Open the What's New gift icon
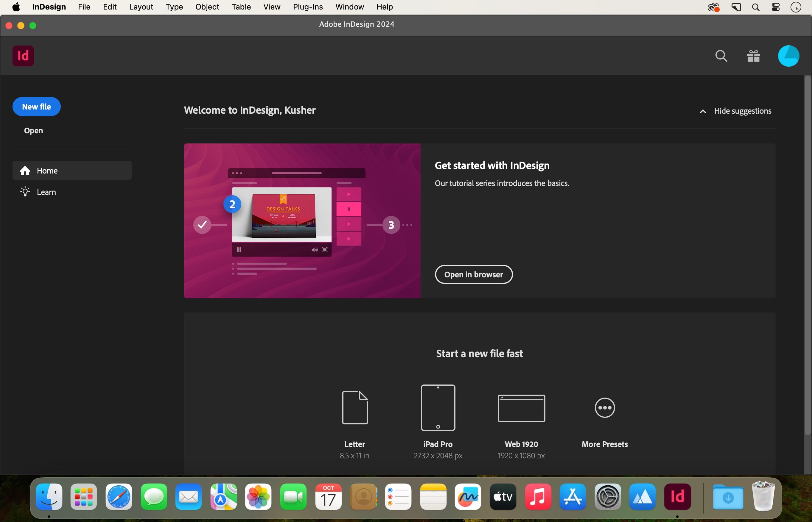This screenshot has width=812, height=522. point(753,56)
